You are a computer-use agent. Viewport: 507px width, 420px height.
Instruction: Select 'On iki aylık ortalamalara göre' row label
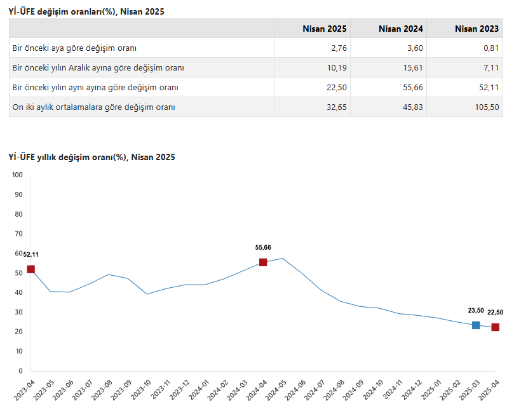pyautogui.click(x=94, y=107)
